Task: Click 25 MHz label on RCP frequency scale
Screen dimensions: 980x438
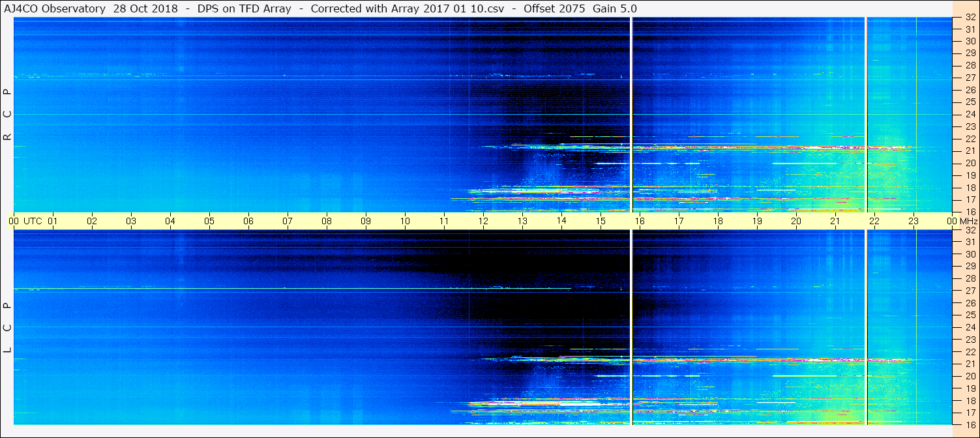Action: (970, 102)
